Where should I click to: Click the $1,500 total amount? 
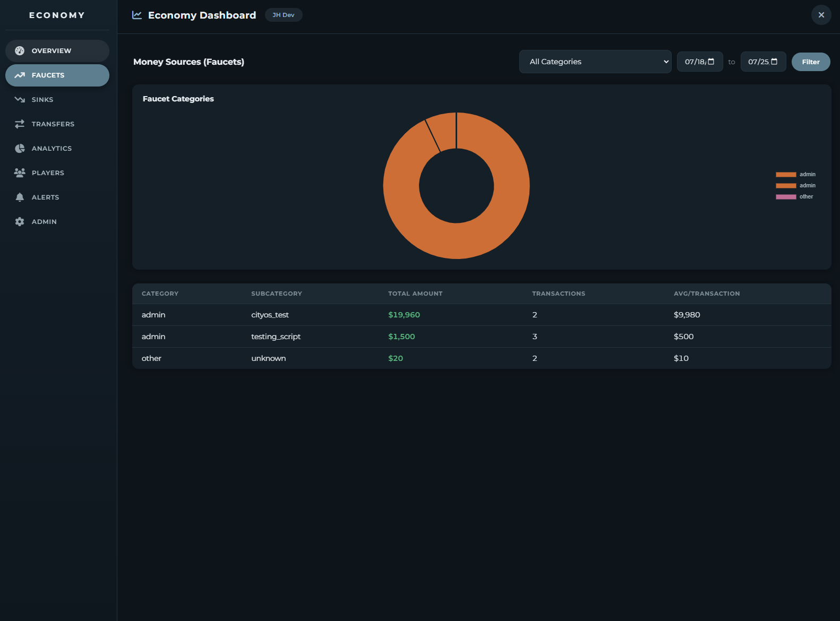[401, 337]
